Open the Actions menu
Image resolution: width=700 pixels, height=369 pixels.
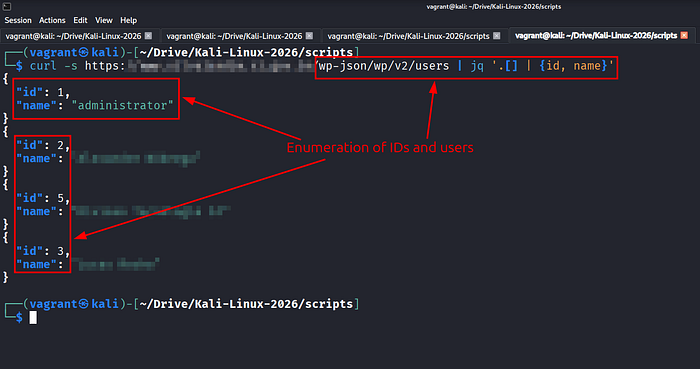[52, 20]
